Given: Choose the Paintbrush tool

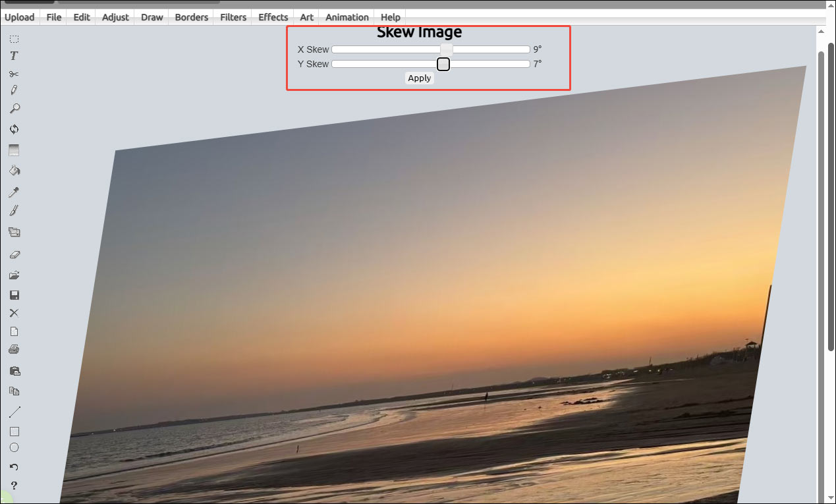Looking at the screenshot, I should click(x=14, y=210).
